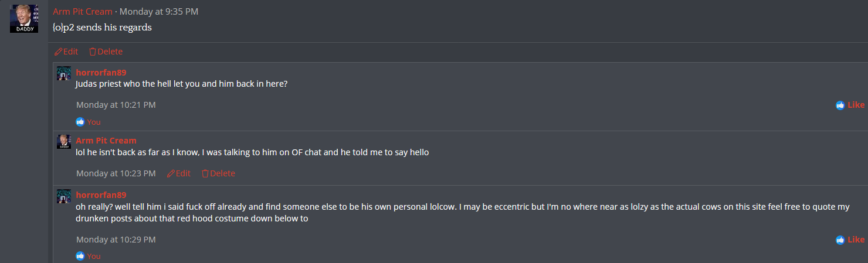This screenshot has width=868, height=263.
Task: Click Arm Pit Cream name in post header
Action: tap(83, 12)
